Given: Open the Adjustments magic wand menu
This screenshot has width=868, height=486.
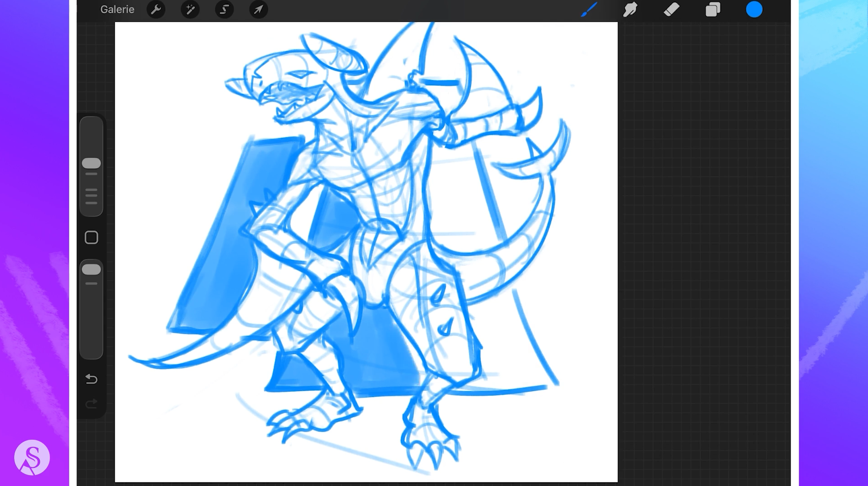Looking at the screenshot, I should click(x=190, y=10).
